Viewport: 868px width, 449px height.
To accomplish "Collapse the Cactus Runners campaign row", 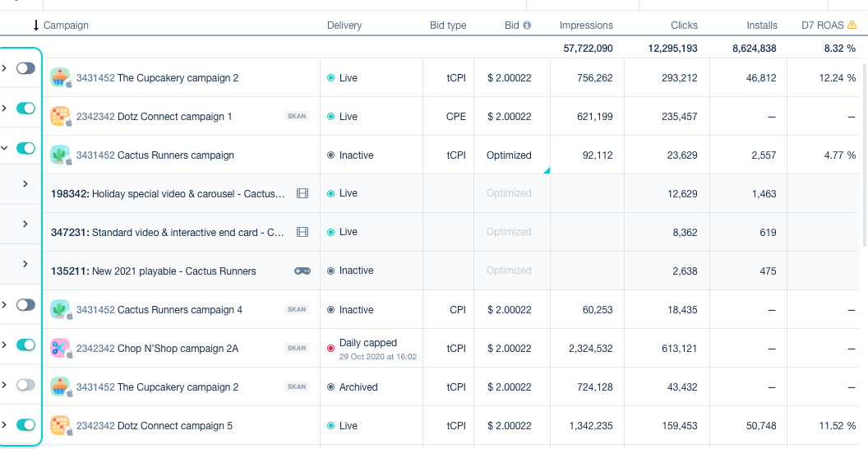I will tap(5, 148).
